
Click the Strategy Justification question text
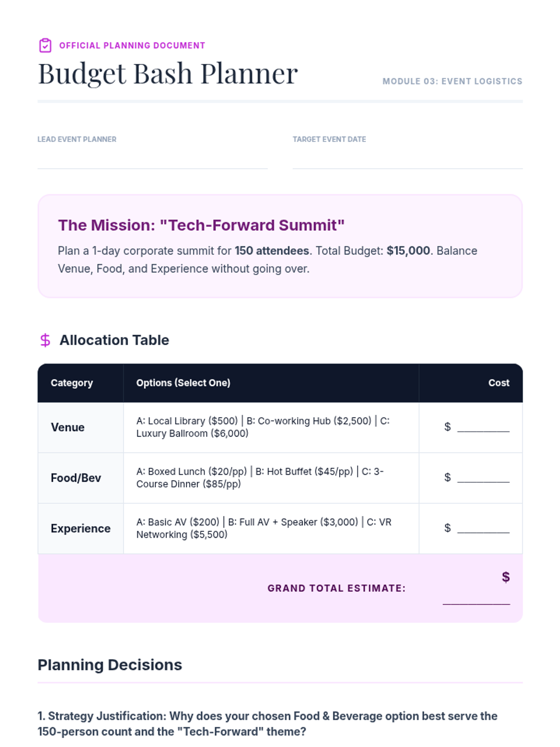267,723
